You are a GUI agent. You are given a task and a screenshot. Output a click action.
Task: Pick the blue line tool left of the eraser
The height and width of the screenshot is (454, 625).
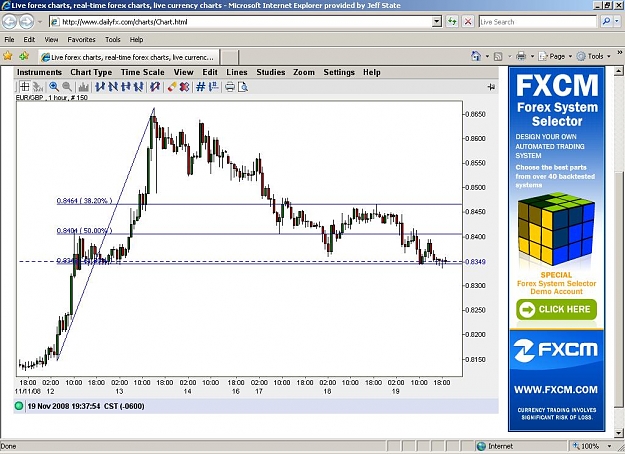[155, 86]
